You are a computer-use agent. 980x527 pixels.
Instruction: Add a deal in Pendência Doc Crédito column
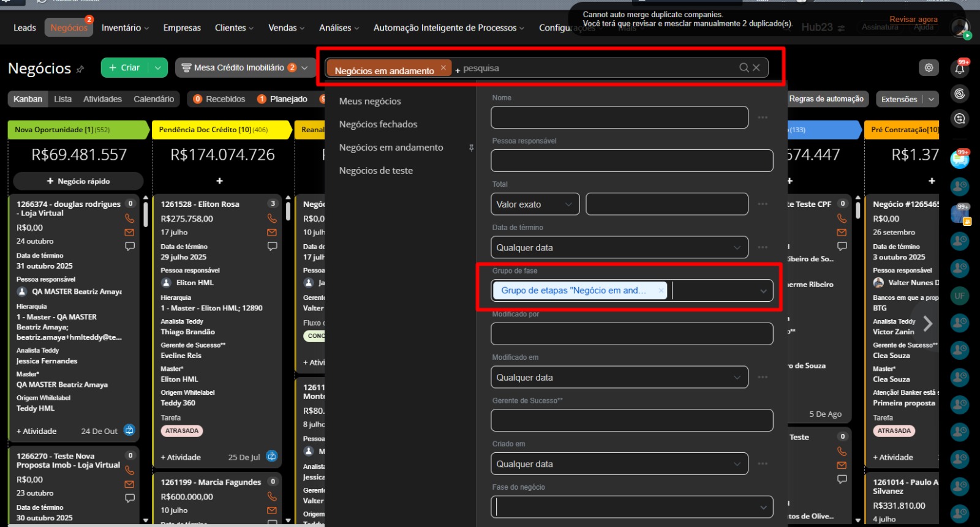point(219,181)
